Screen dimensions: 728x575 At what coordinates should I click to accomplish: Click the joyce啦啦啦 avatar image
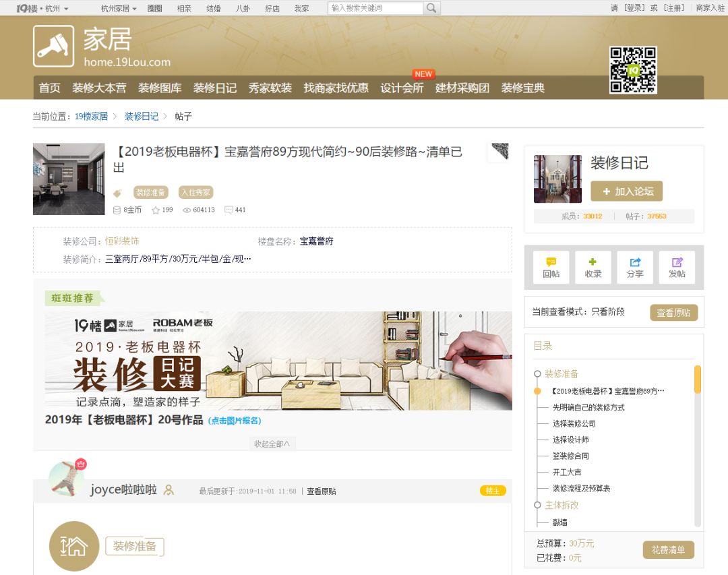[x=66, y=479]
